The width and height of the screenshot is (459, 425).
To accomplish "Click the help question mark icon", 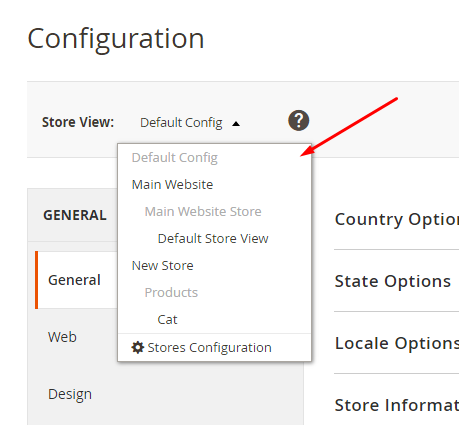I will [298, 120].
